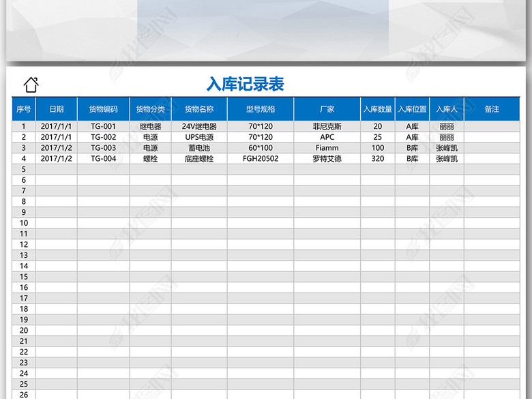Click the 入库人 column header
532x399 pixels.
click(447, 109)
